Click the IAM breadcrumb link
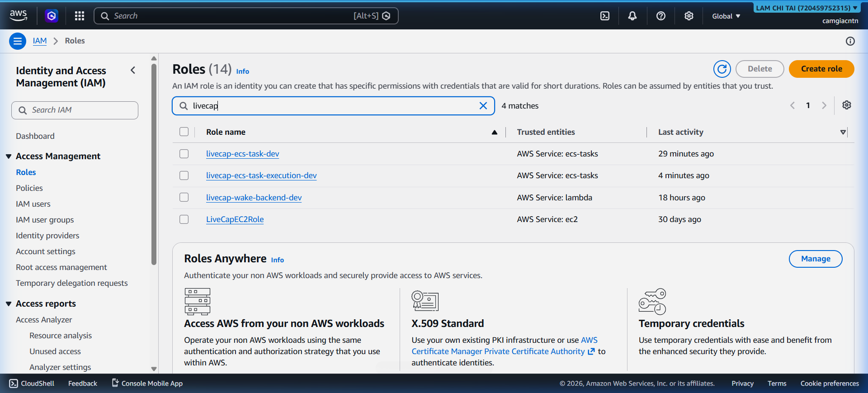This screenshot has width=868, height=393. [x=40, y=41]
